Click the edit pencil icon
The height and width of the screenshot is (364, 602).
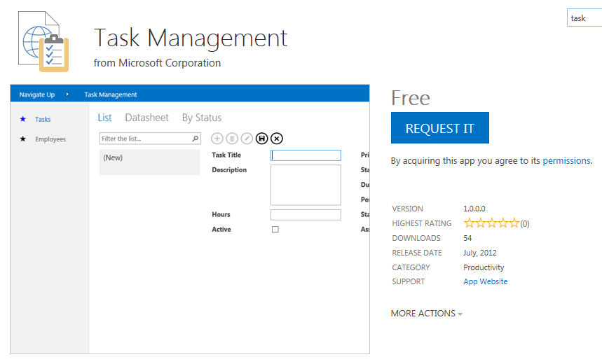tap(247, 139)
